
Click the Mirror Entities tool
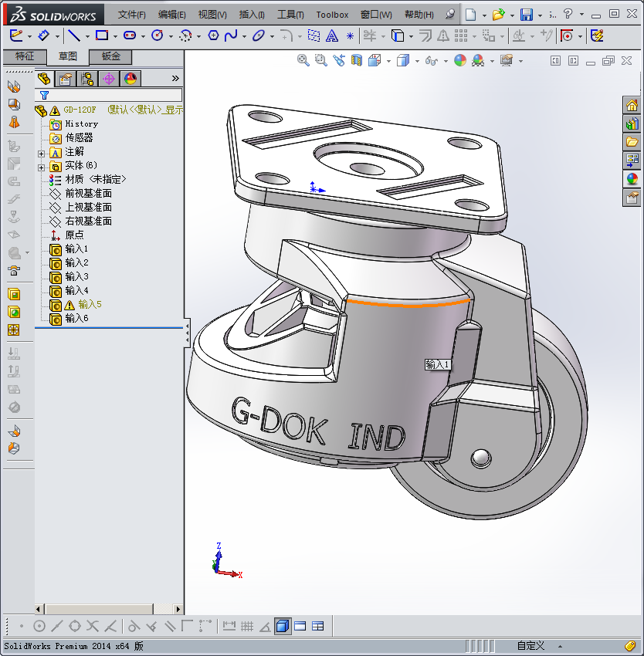point(443,36)
